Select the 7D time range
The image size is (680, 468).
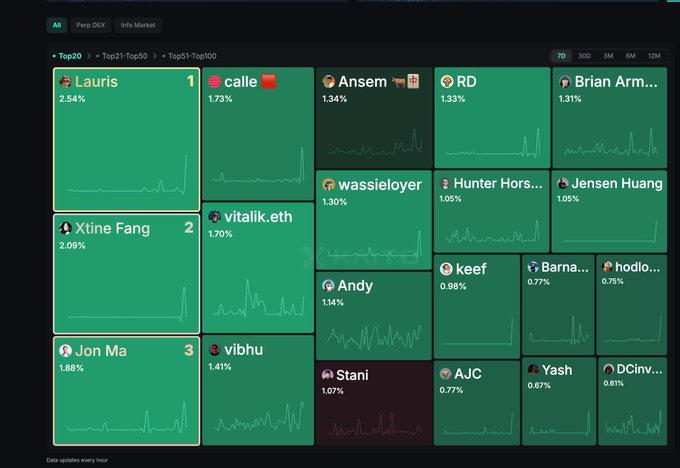(561, 56)
